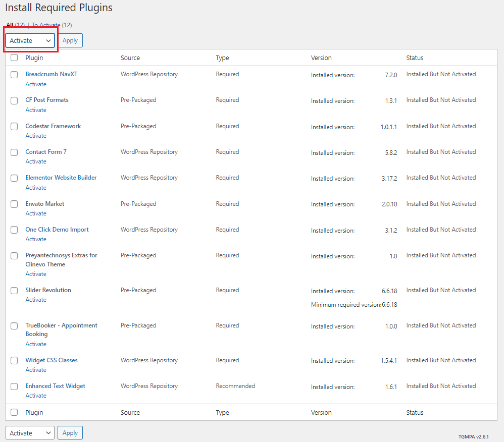Click Breadcrumb NavXT's Installed But Not Activated status
Screen dimensions: 504x442
pyautogui.click(x=441, y=74)
